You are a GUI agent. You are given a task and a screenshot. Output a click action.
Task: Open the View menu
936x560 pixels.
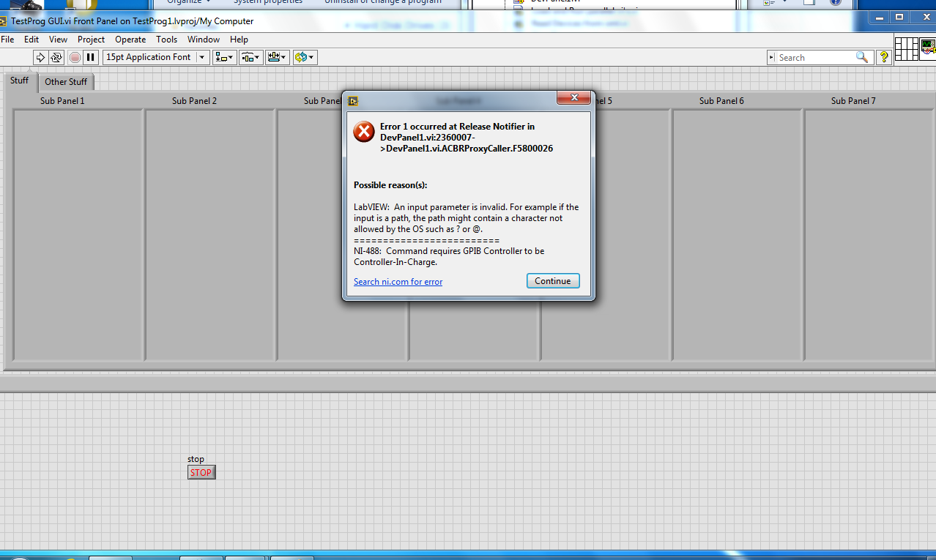pos(58,40)
